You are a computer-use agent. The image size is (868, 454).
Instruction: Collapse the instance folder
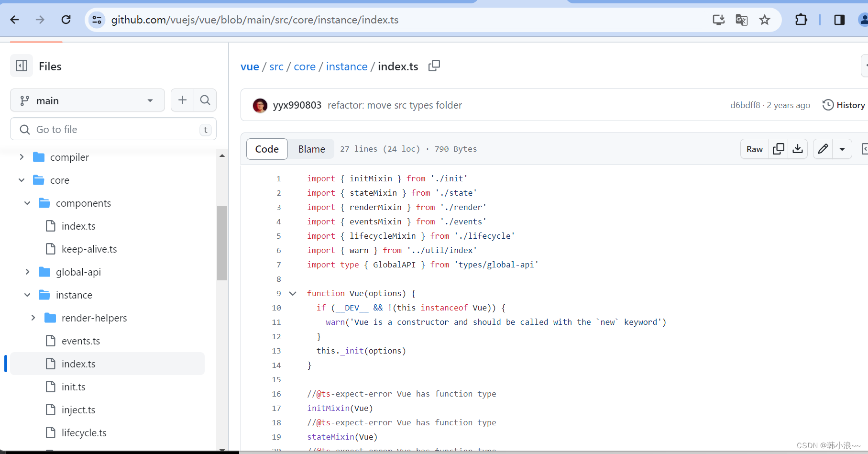point(27,295)
